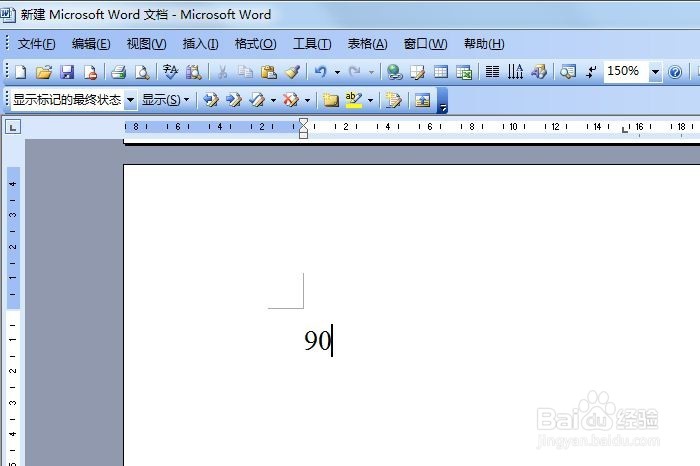700x466 pixels.
Task: Open the 显示标记的最终状态 display dropdown
Action: (130, 100)
